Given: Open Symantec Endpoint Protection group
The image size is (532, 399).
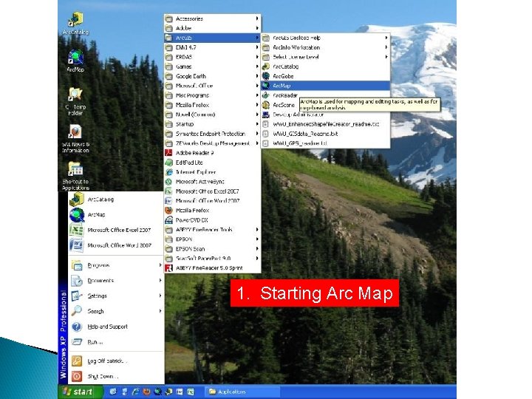Looking at the screenshot, I should tap(212, 134).
